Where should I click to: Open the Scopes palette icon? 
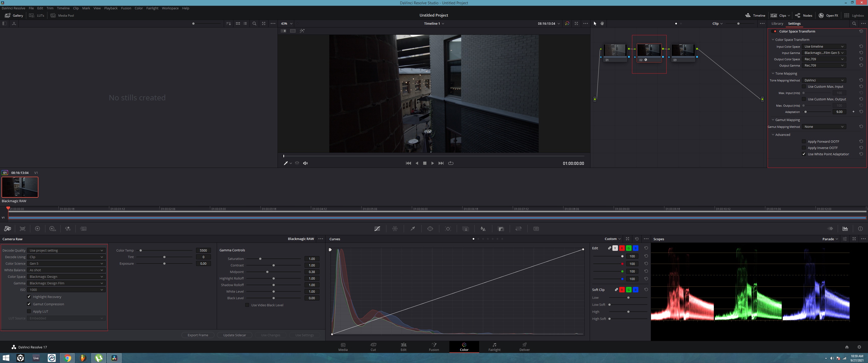[845, 229]
